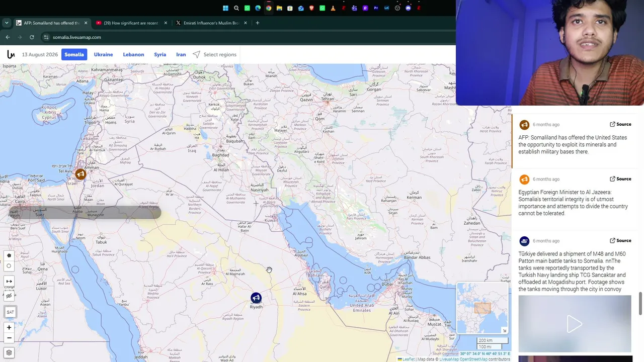Click the blue megaphone marker at Riyadh
644x362 pixels.
(x=256, y=298)
